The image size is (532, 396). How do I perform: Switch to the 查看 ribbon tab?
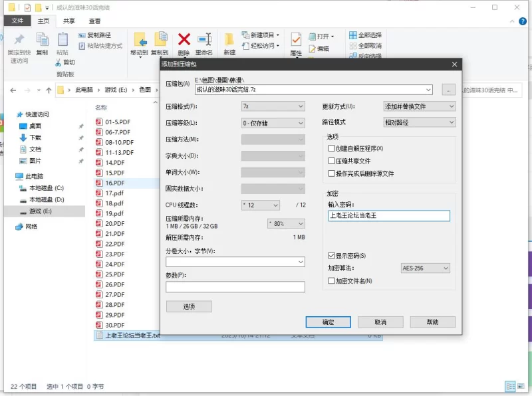tap(95, 21)
